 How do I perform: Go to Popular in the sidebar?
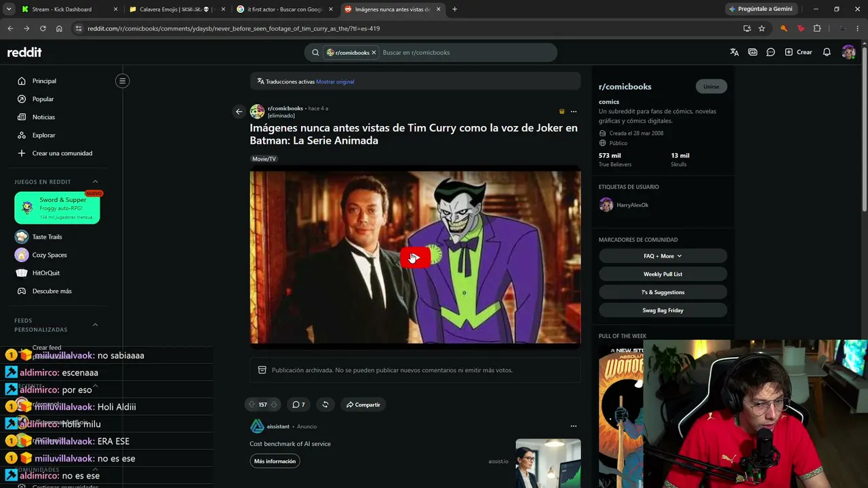coord(43,99)
